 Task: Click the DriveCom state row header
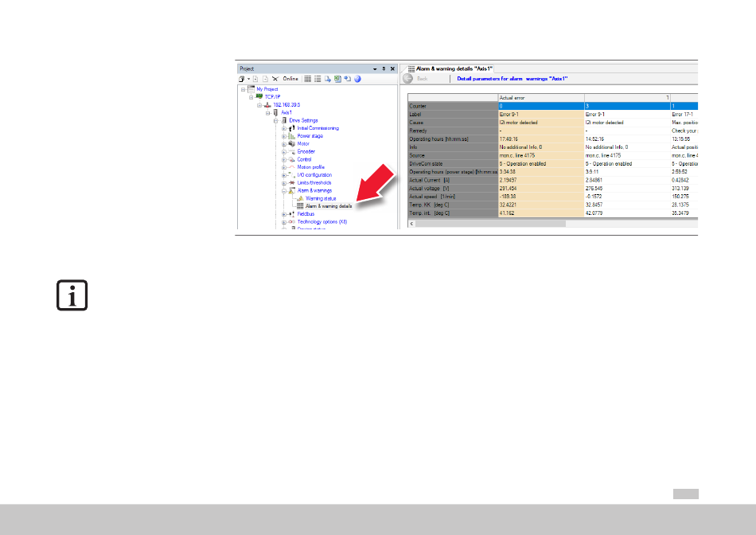pos(453,163)
